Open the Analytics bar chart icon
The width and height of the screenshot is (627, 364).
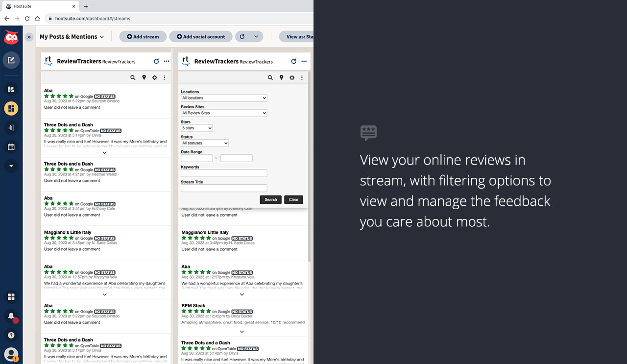click(11, 128)
